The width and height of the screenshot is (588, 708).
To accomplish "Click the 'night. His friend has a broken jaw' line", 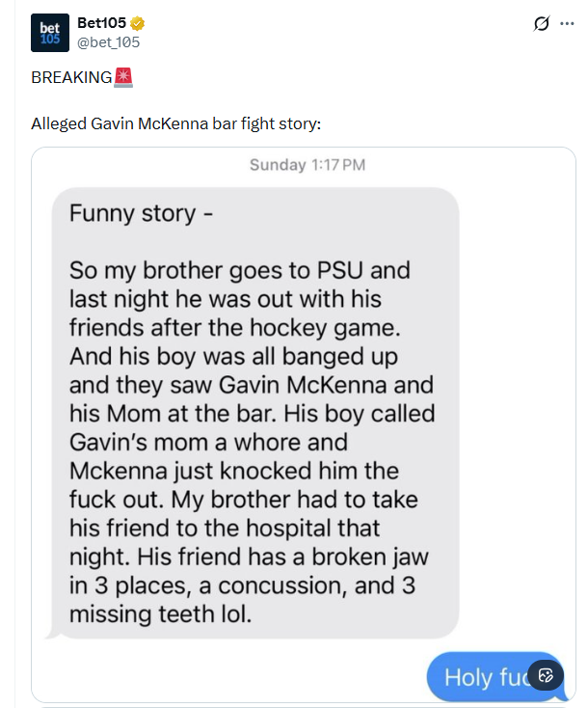I will coord(249,557).
